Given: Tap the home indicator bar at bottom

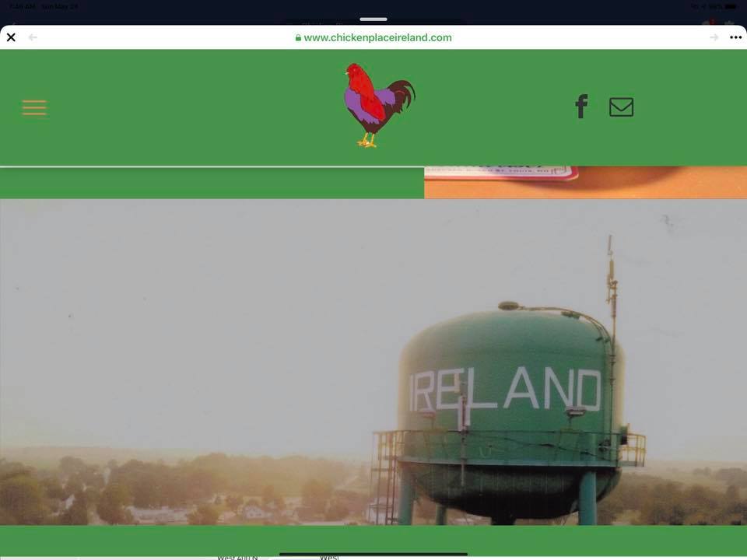Looking at the screenshot, I should pos(373,555).
